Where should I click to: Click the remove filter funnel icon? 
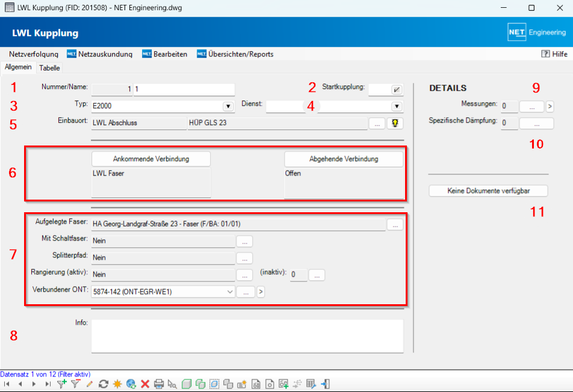tap(76, 384)
